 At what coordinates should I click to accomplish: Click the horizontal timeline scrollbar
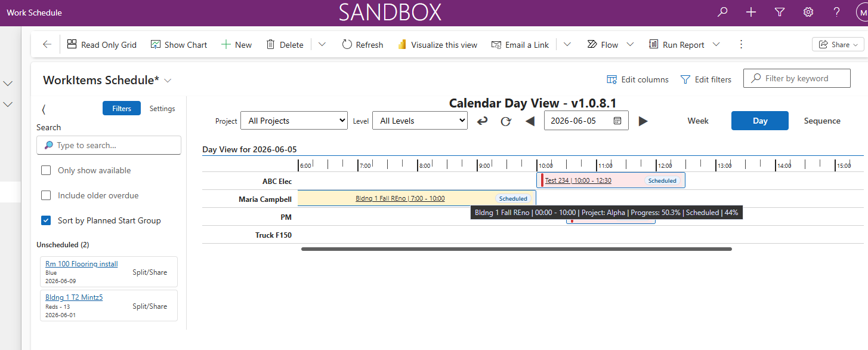(x=517, y=249)
